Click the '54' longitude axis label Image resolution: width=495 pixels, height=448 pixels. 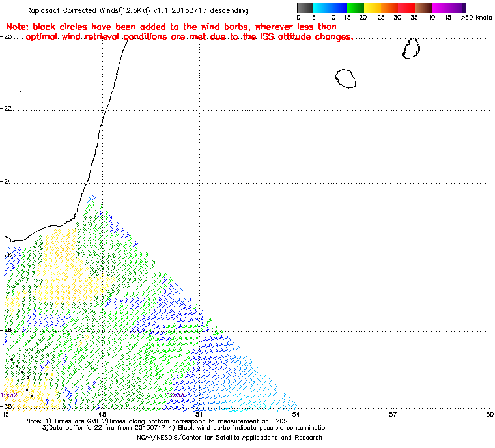pyautogui.click(x=296, y=414)
